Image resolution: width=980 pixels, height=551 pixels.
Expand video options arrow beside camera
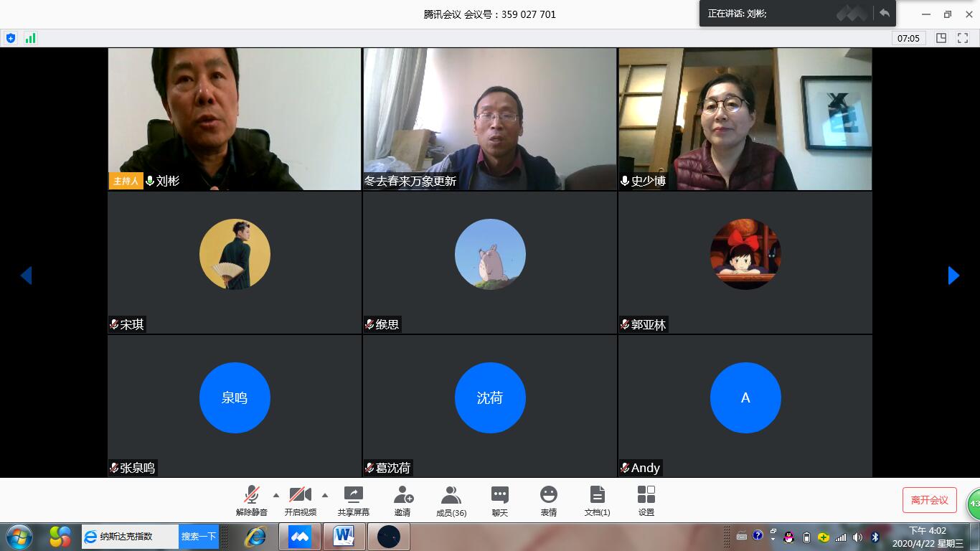pos(325,495)
